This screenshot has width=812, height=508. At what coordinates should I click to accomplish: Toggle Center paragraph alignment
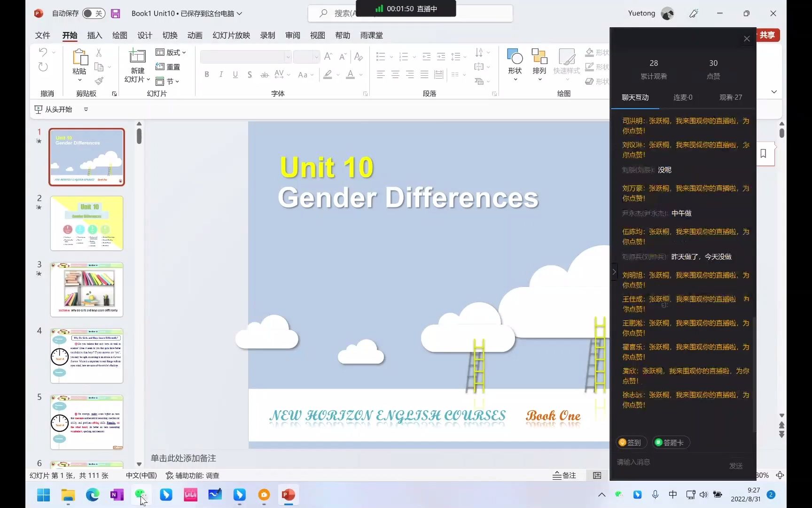(x=395, y=74)
